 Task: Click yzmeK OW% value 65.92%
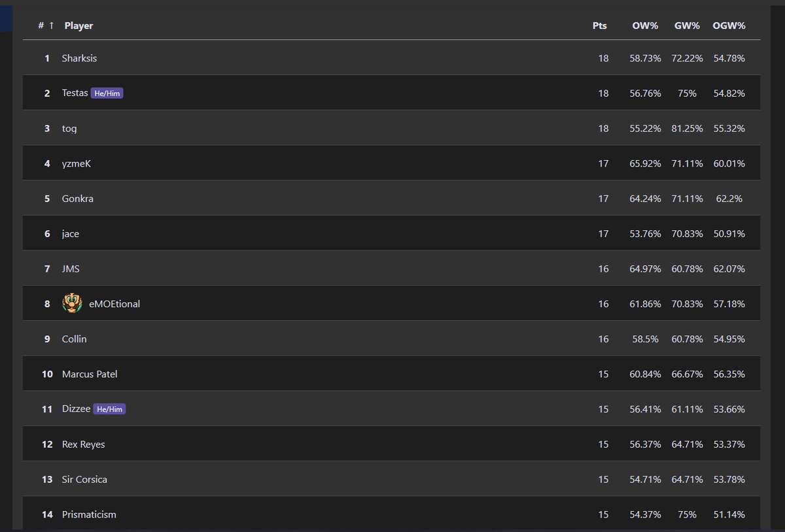(645, 163)
